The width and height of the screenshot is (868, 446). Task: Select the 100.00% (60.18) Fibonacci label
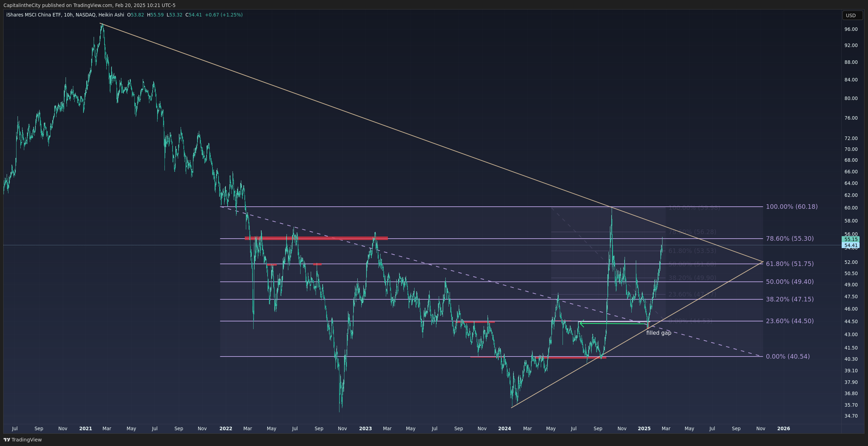click(x=792, y=207)
